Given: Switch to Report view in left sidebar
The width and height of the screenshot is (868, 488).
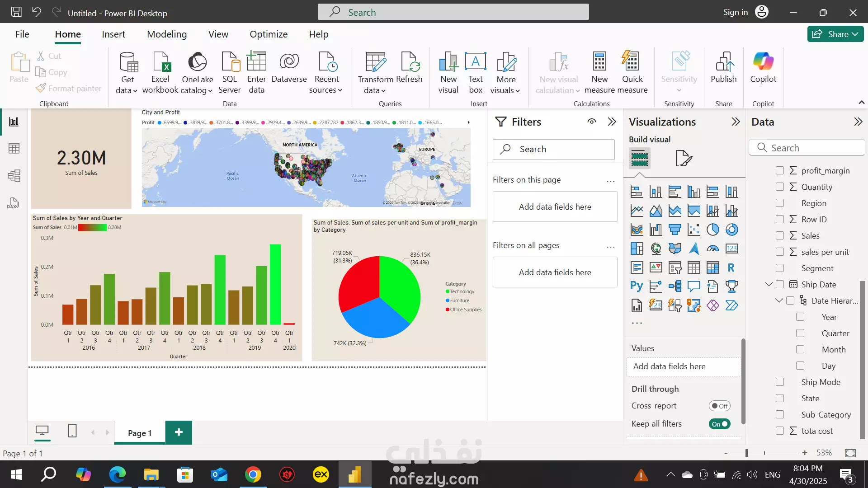Looking at the screenshot, I should pos(14,122).
